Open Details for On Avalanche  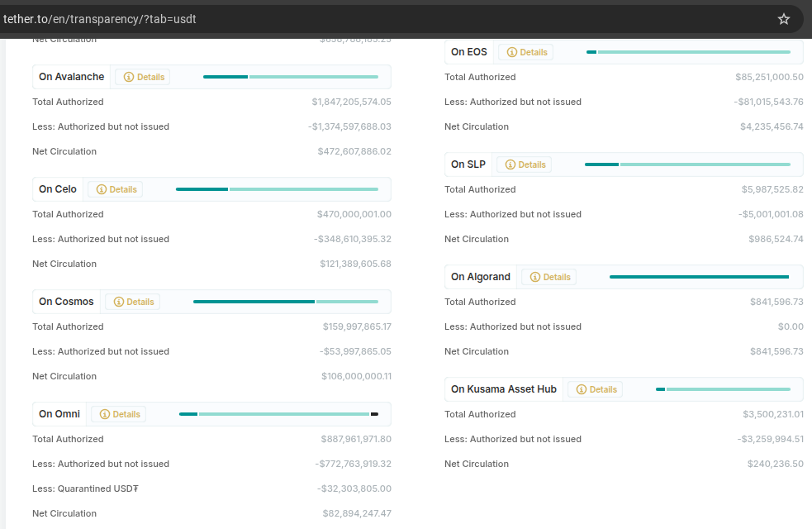[144, 77]
